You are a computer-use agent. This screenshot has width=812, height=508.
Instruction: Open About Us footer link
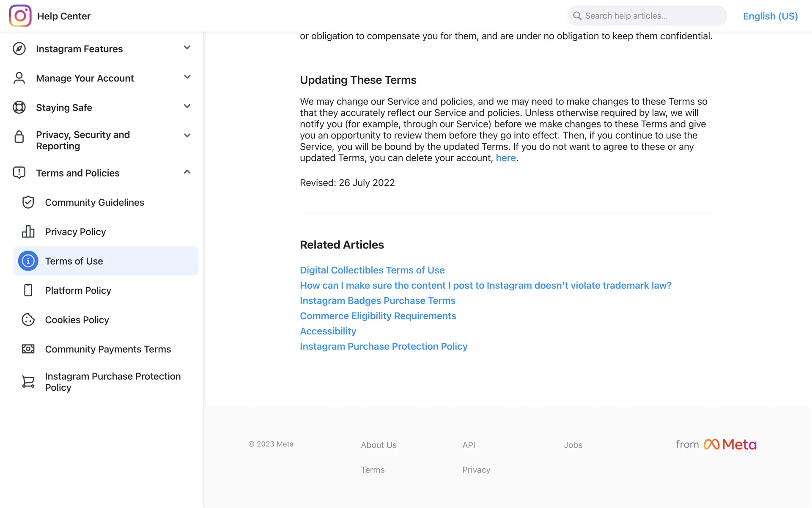379,445
